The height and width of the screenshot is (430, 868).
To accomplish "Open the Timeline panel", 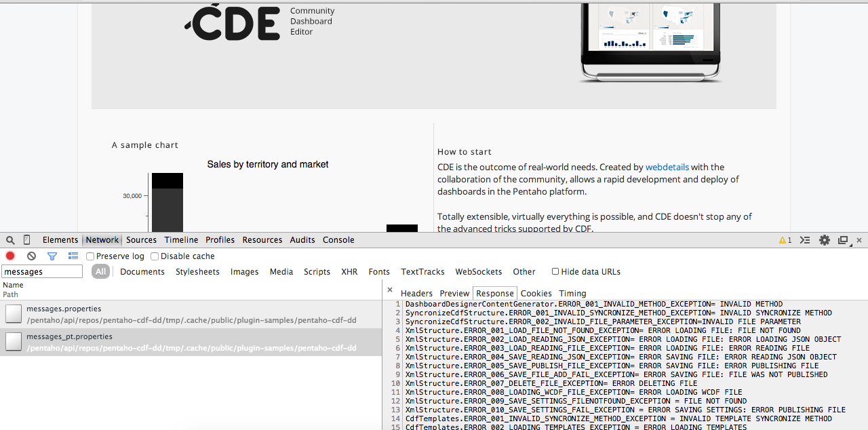I will point(181,240).
